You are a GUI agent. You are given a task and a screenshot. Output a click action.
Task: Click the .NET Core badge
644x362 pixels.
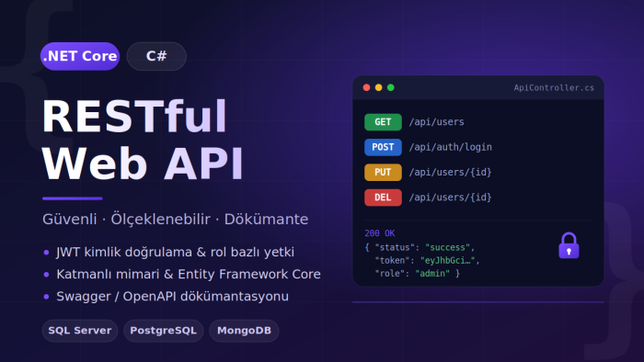[80, 56]
